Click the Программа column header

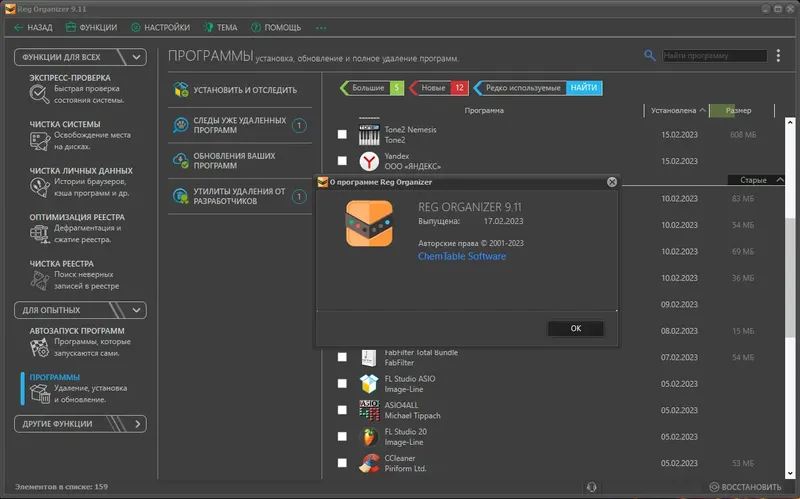tap(484, 110)
